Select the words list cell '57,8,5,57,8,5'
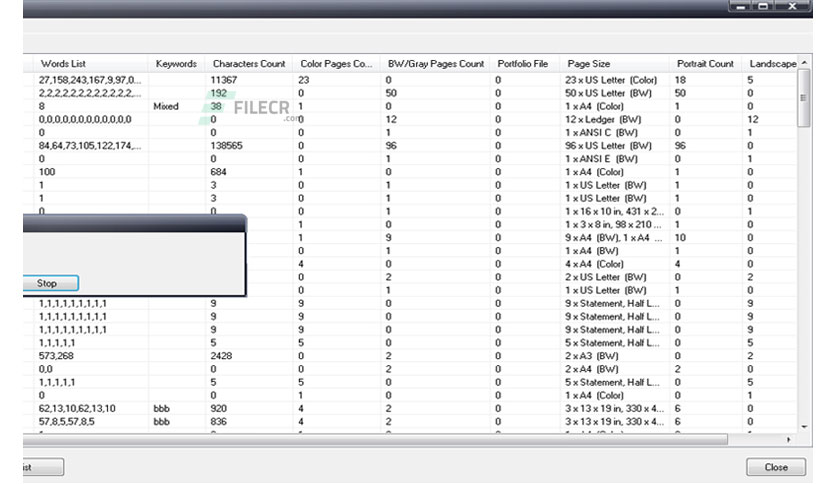Screen dimensions: 836x484 tap(67, 422)
